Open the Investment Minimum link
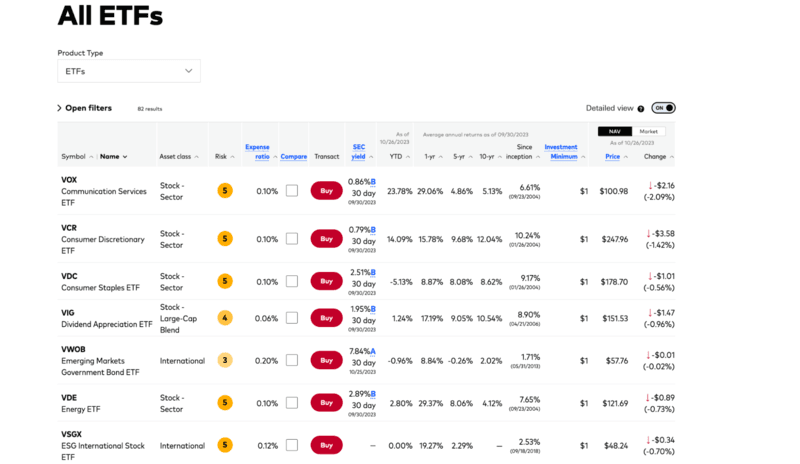The width and height of the screenshot is (800, 464). tap(561, 152)
